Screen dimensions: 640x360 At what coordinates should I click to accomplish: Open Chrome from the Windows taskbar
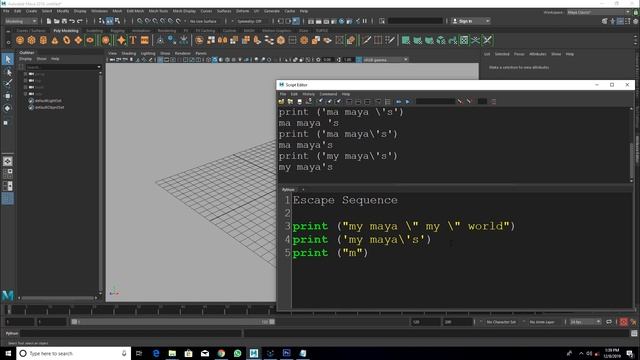[221, 353]
